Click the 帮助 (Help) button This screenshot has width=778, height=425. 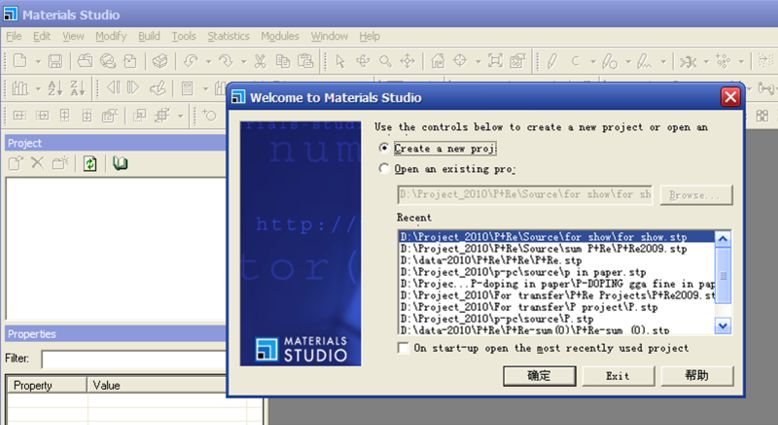click(697, 376)
